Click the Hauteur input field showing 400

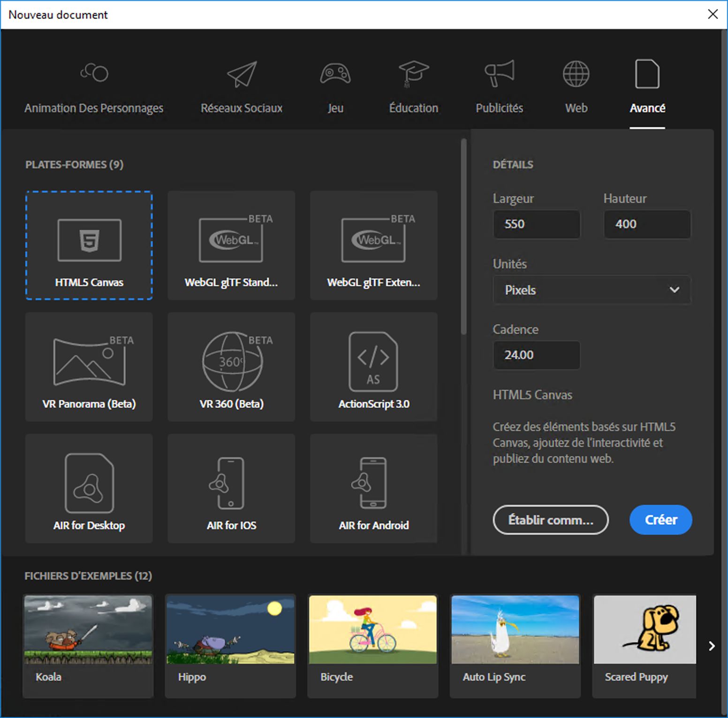point(647,224)
